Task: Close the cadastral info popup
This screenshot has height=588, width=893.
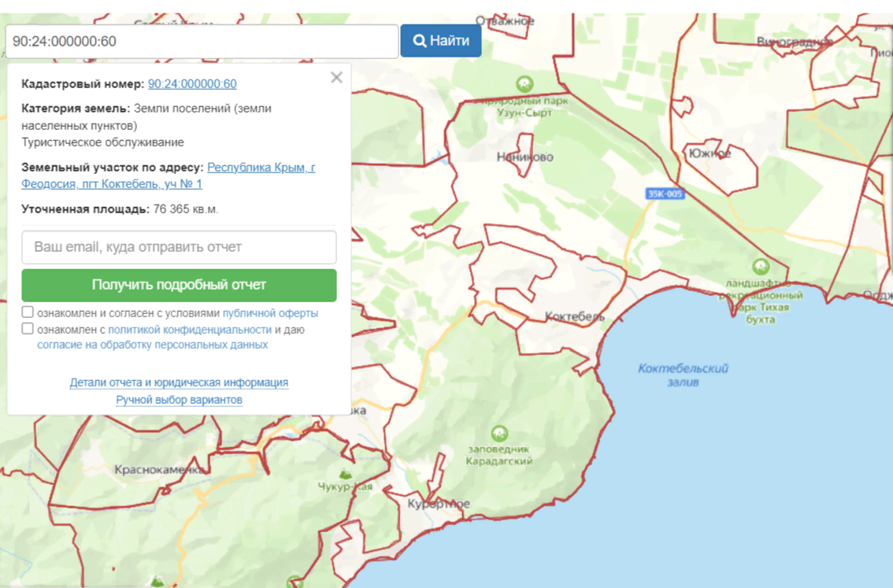Action: point(336,77)
